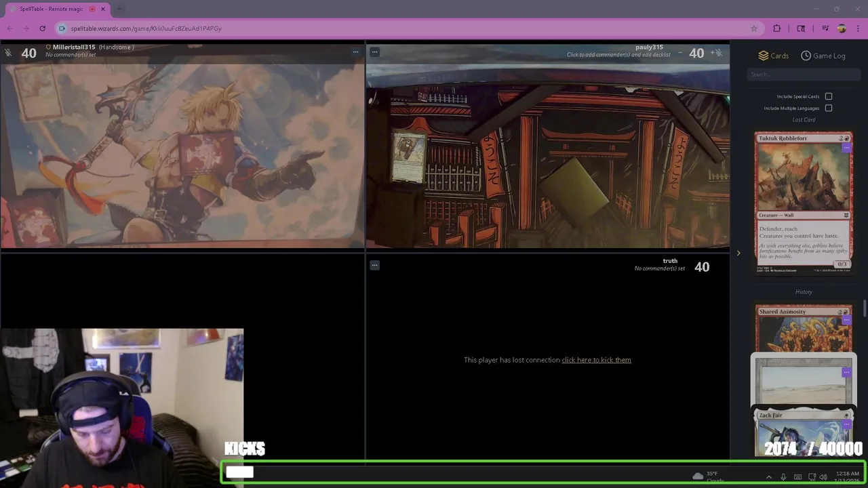The image size is (868, 488).
Task: Click the truth player name
Action: [x=670, y=261]
